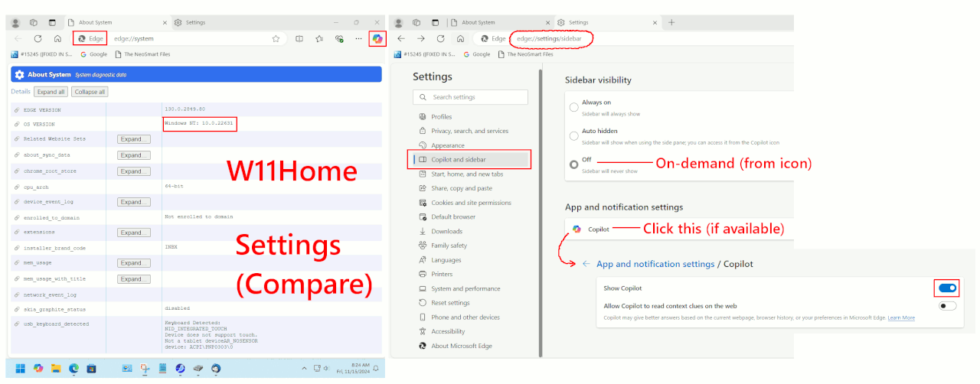Add edge://system to favorites with the star icon
980x384 pixels.
click(x=276, y=38)
